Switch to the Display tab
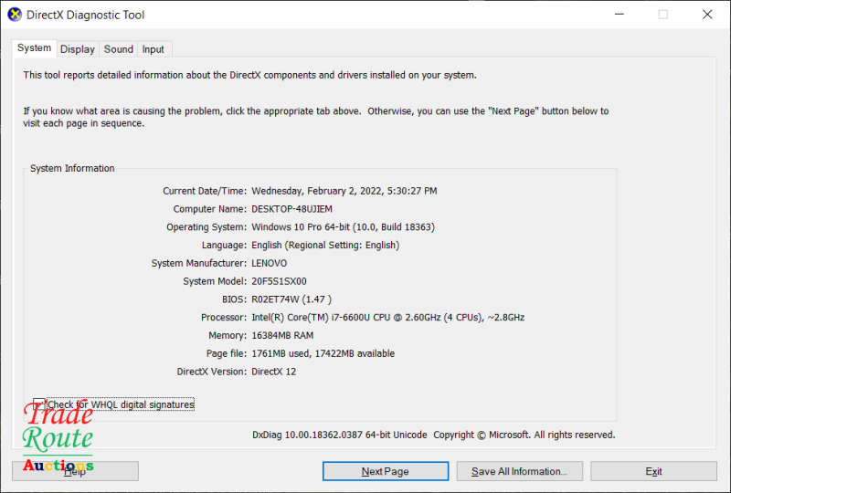The width and height of the screenshot is (868, 493). (78, 49)
